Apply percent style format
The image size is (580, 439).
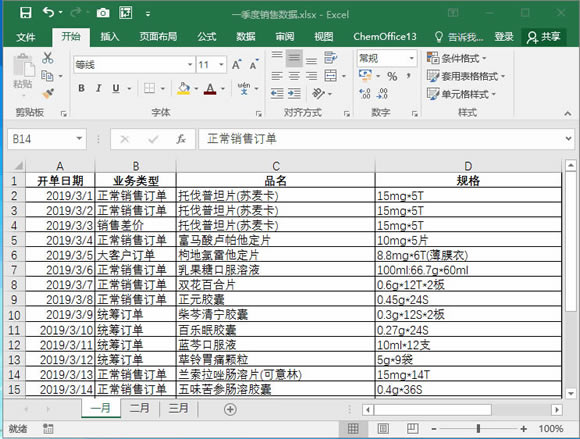(392, 77)
